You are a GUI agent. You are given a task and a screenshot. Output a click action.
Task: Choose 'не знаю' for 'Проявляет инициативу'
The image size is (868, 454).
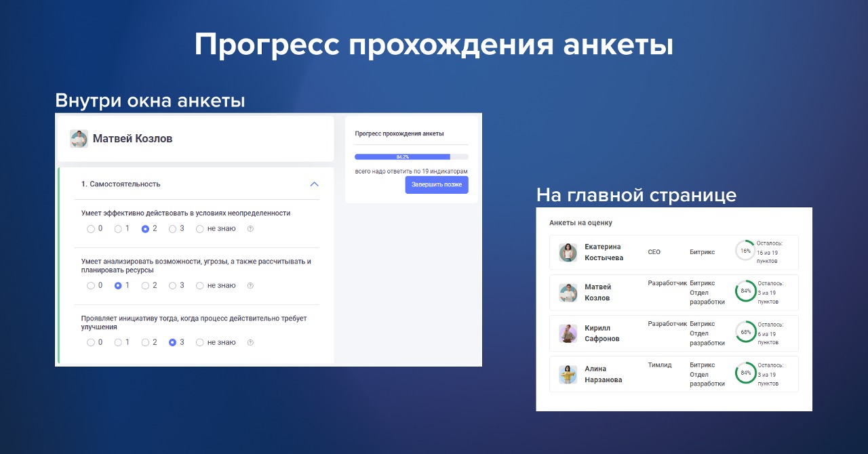(199, 343)
